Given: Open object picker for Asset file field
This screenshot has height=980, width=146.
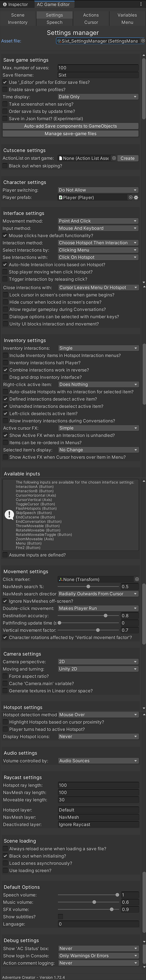Looking at the screenshot, I should [x=143, y=41].
